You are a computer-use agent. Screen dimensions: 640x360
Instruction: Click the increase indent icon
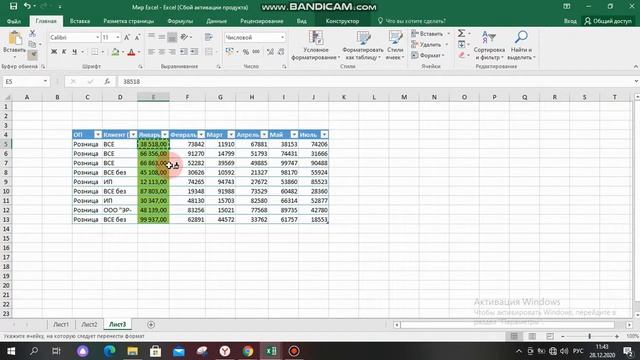(194, 52)
